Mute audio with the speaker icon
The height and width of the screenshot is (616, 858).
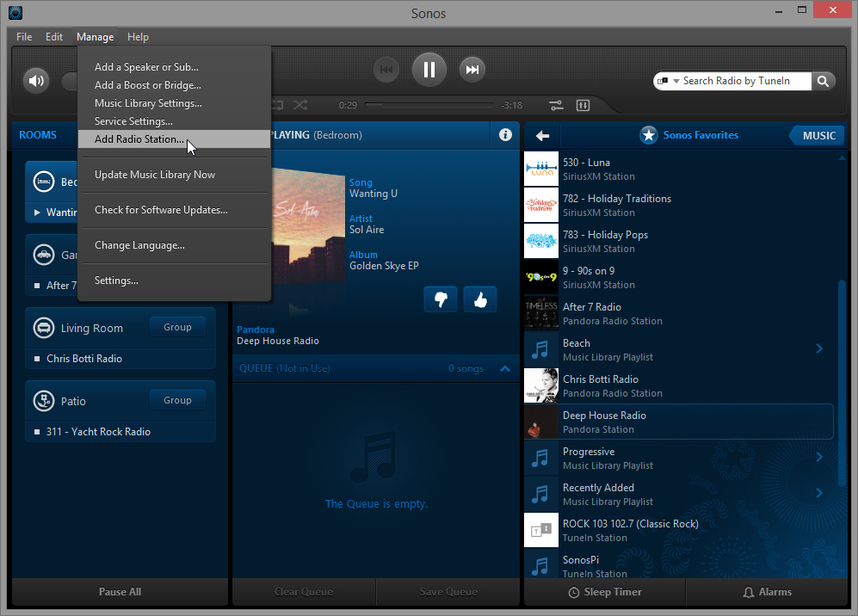pyautogui.click(x=37, y=81)
